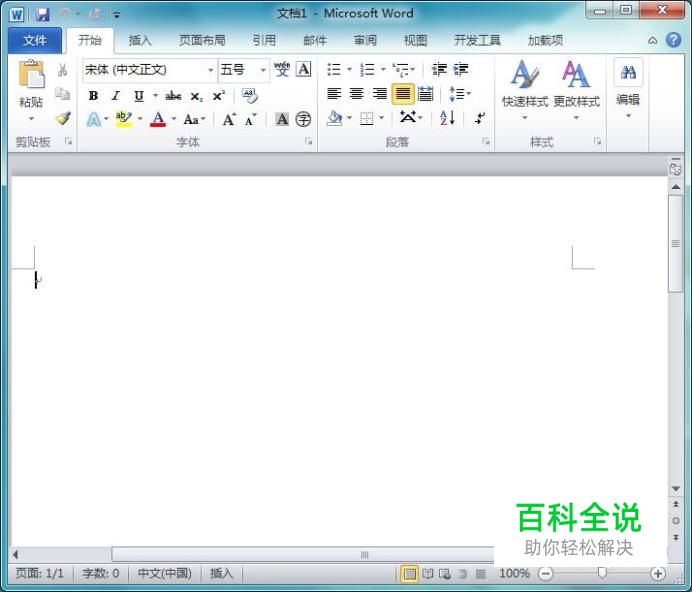Click the Character Shading icon

coord(282,119)
